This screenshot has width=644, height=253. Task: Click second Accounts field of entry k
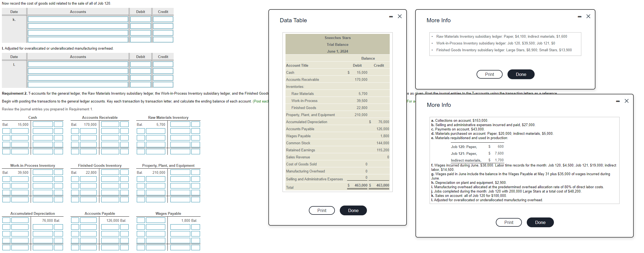point(78,26)
